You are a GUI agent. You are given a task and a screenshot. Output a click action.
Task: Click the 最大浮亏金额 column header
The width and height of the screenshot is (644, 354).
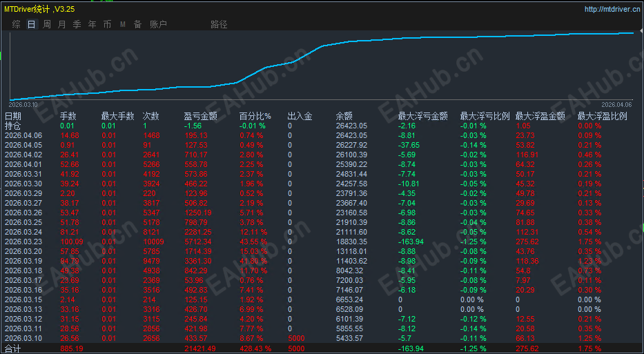coord(422,117)
